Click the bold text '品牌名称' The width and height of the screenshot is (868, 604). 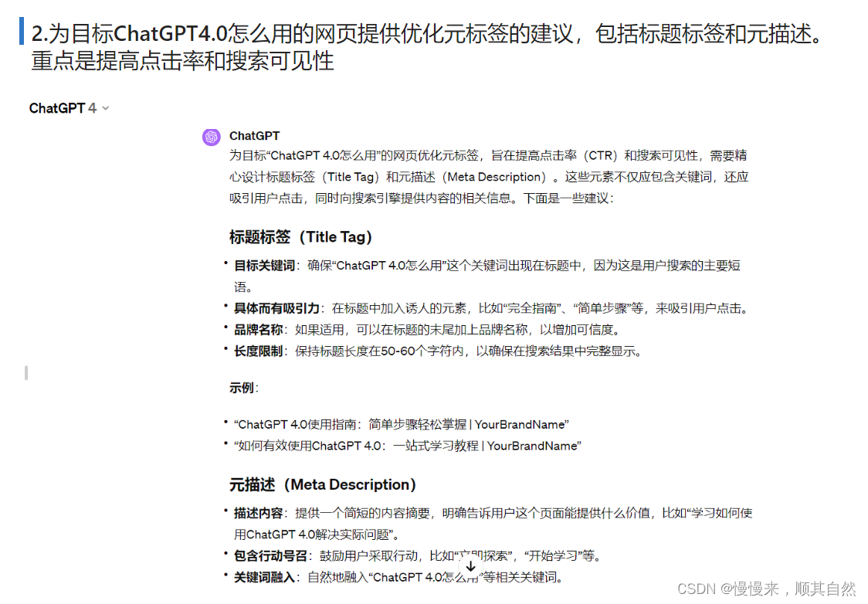258,330
